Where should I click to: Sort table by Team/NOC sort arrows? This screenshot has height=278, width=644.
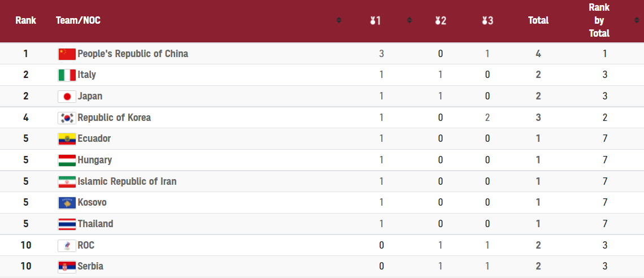[339, 20]
